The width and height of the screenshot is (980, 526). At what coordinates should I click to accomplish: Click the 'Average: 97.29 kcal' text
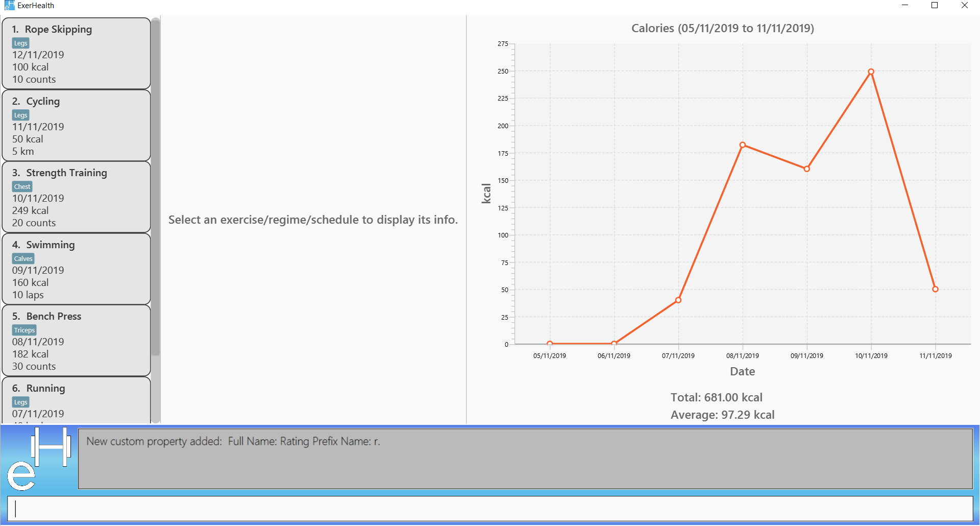coord(722,415)
